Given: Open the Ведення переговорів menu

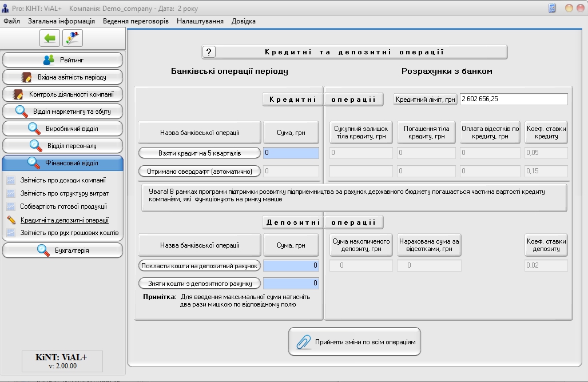Looking at the screenshot, I should 136,21.
